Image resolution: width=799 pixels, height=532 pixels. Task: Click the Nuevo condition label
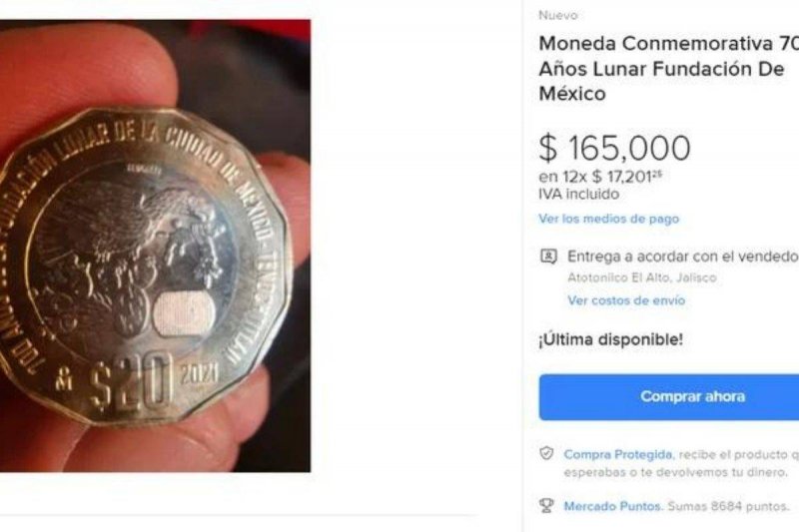558,15
